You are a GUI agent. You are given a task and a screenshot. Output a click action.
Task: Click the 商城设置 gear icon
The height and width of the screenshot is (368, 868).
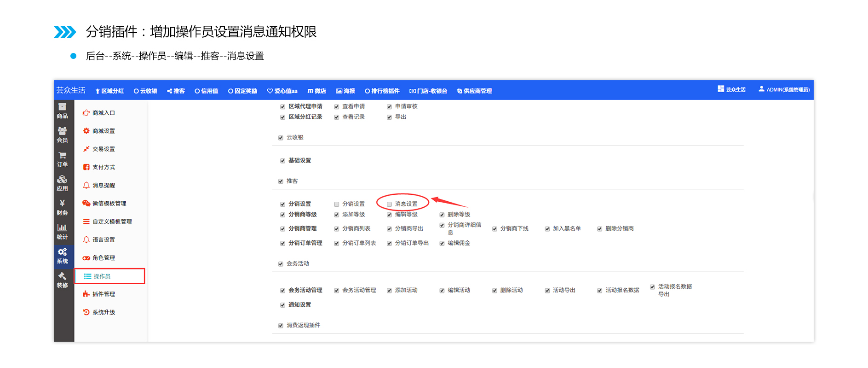86,131
